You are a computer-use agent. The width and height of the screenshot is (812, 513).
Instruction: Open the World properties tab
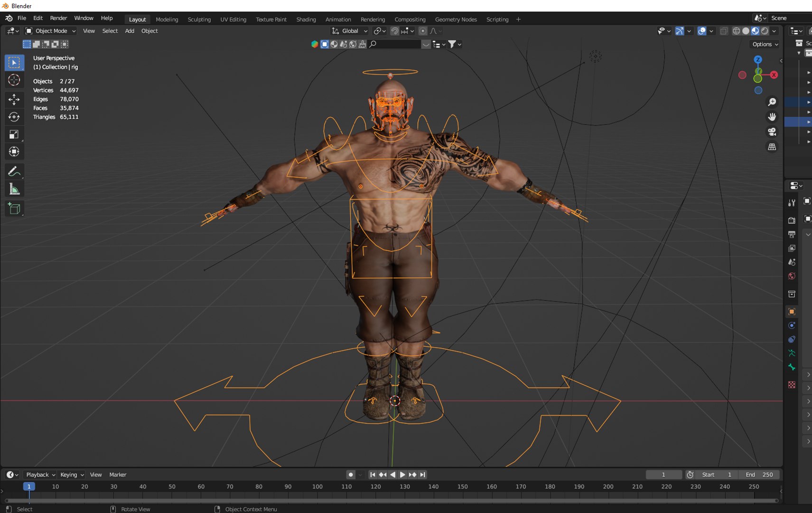pos(792,276)
